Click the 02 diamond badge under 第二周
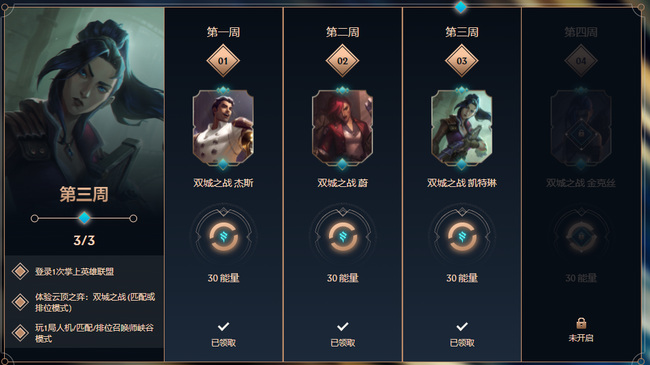The height and width of the screenshot is (365, 650). [342, 61]
